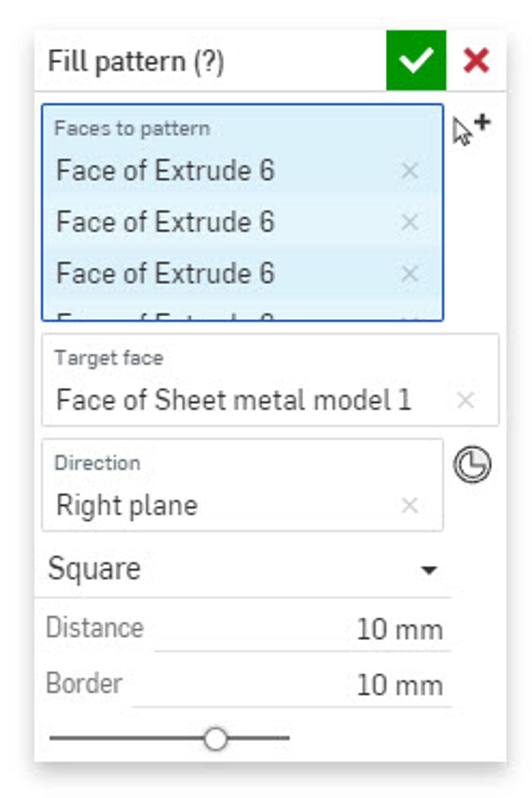The width and height of the screenshot is (532, 798).
Task: Click the slider handle at the bottom
Action: coord(215,738)
